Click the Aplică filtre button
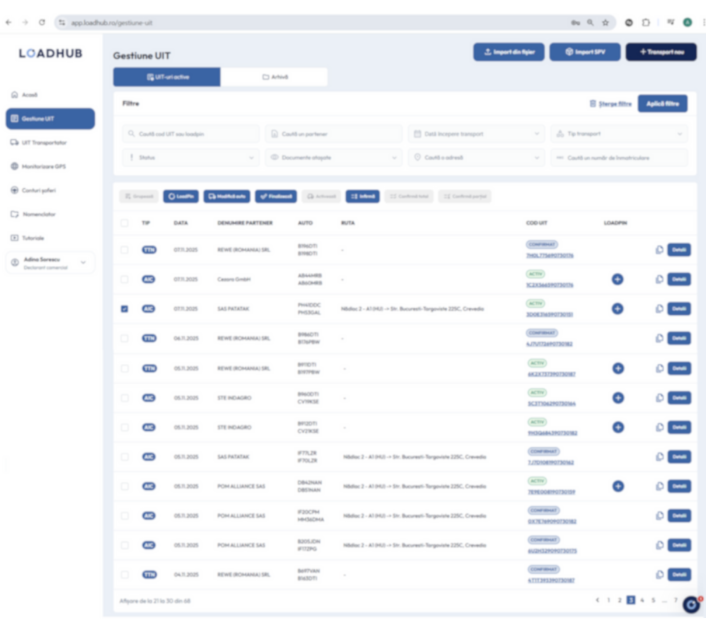 tap(663, 103)
